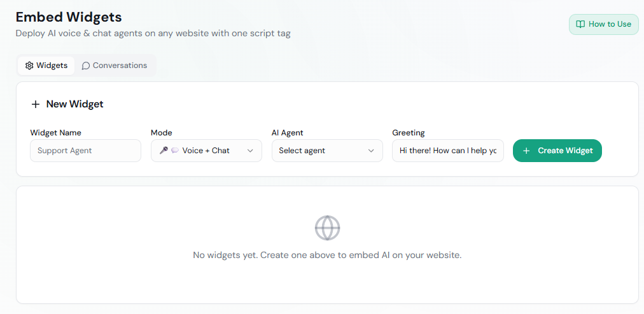This screenshot has height=314, width=644.
Task: Click the chat bubble icon on Conversations tab
Action: tap(85, 65)
